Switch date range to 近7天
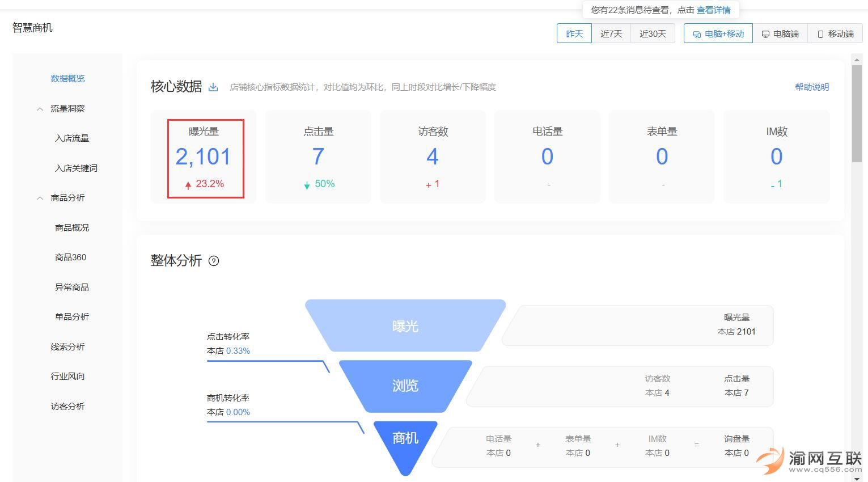 [611, 33]
